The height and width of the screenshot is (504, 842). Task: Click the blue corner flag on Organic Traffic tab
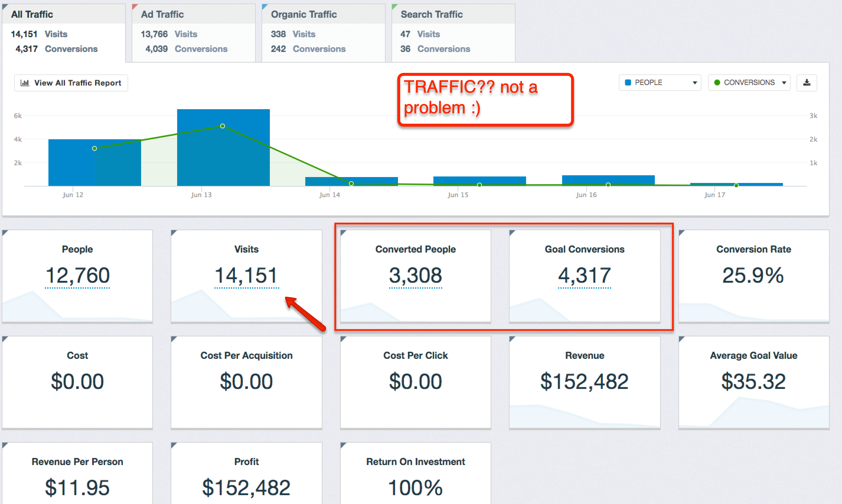(265, 7)
